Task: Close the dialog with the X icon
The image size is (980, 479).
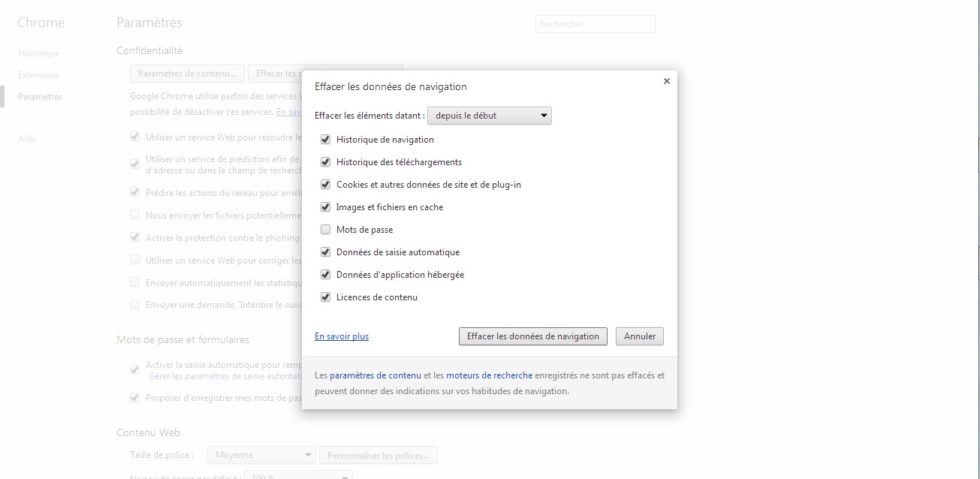Action: [666, 81]
